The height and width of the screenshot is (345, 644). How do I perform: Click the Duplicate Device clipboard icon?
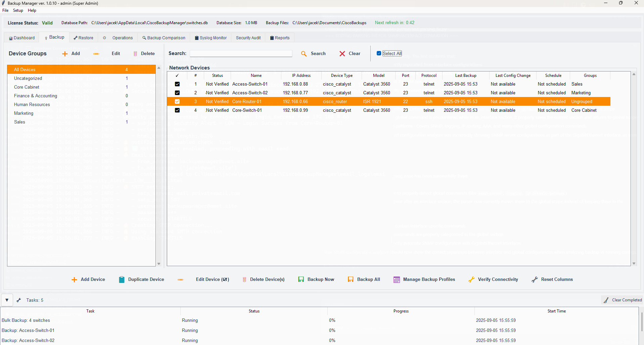point(122,280)
